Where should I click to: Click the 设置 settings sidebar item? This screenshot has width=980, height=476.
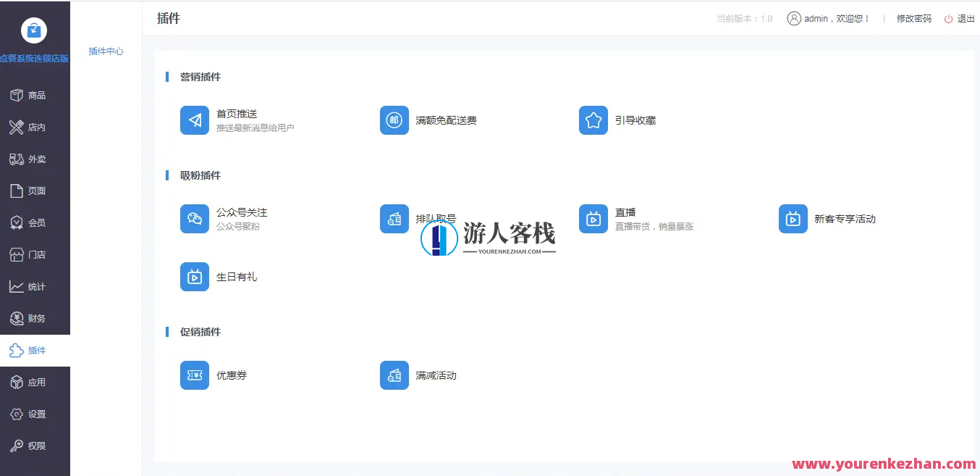pyautogui.click(x=17, y=414)
